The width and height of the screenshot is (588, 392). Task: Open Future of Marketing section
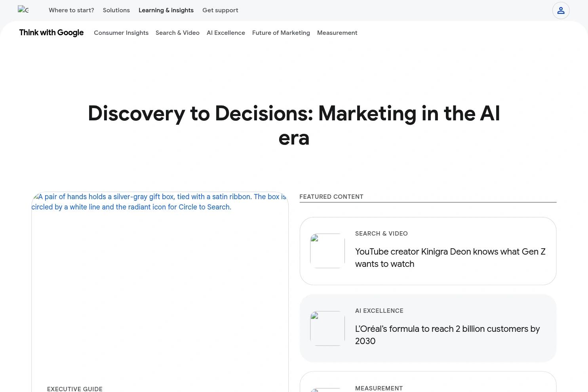pos(281,33)
